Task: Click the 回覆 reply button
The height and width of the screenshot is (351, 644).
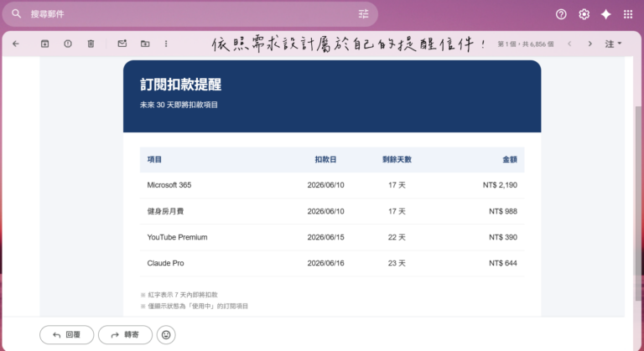Action: [67, 335]
